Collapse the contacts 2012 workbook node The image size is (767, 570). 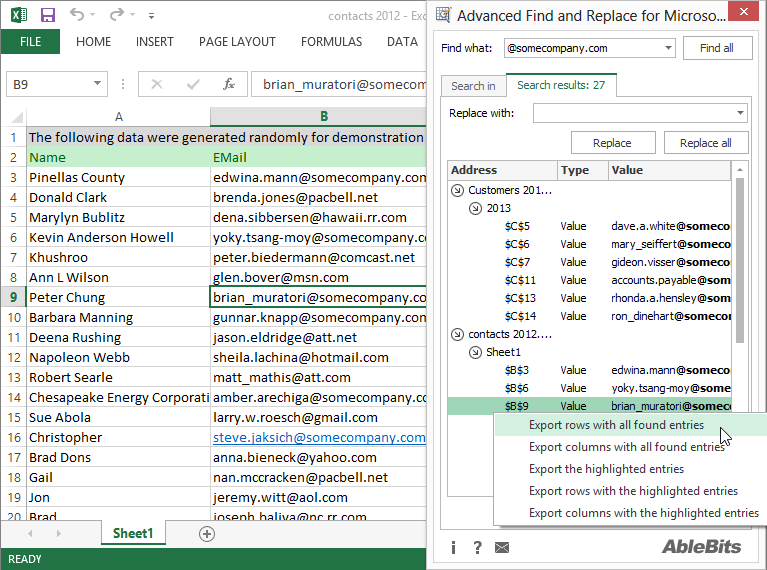point(457,334)
